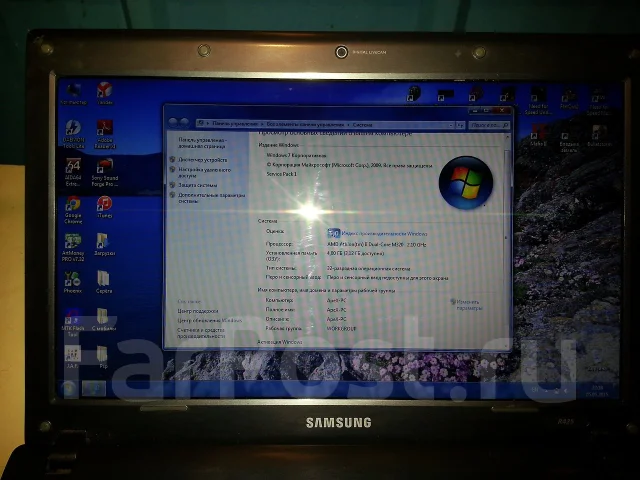Open the Computer desktop icon

coord(73,94)
